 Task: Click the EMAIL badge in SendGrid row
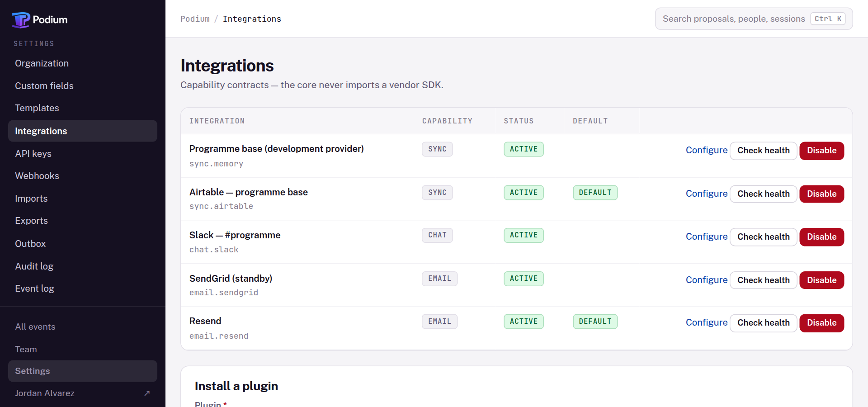(x=439, y=279)
